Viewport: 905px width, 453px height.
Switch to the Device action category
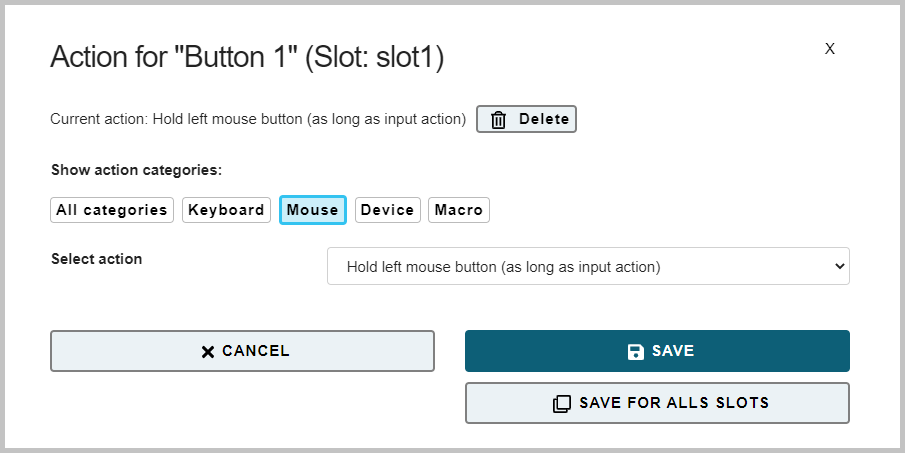pos(387,210)
